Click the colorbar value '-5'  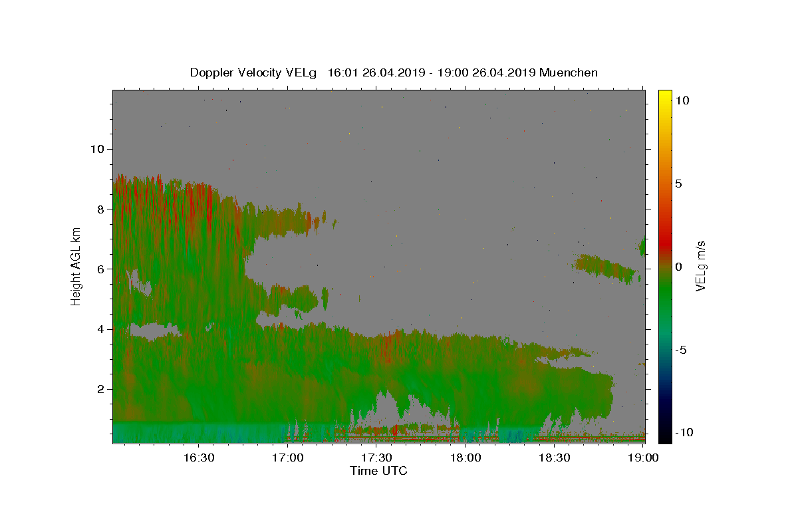click(682, 350)
